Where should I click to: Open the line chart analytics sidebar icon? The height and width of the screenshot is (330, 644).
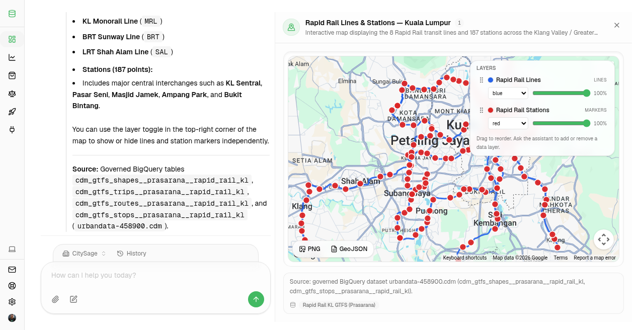12,57
